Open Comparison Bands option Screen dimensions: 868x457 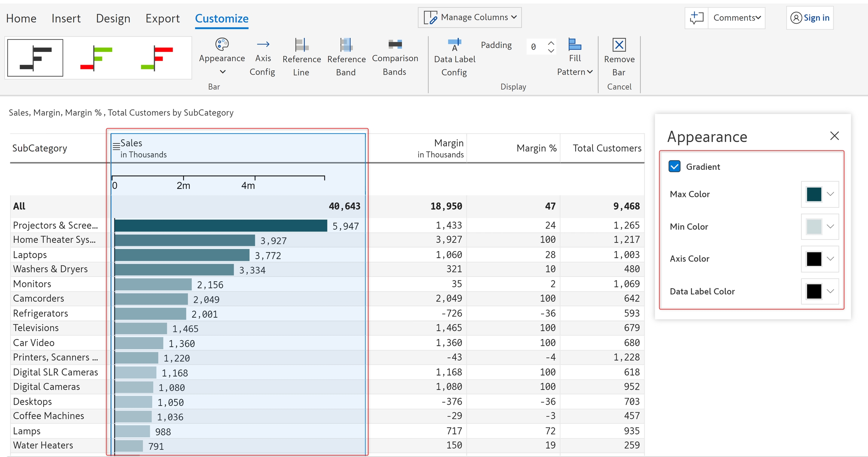pyautogui.click(x=395, y=44)
